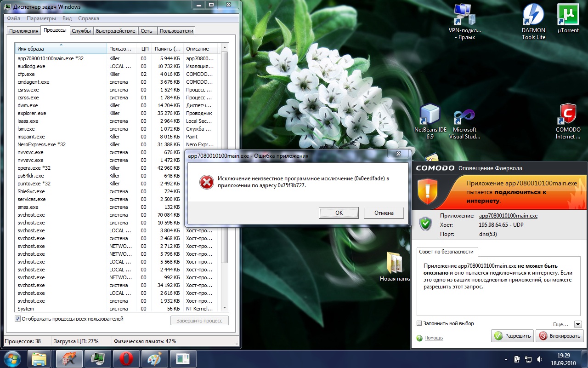The width and height of the screenshot is (588, 368).
Task: Select the 'punto.exe *32' process row
Action: coord(118,184)
